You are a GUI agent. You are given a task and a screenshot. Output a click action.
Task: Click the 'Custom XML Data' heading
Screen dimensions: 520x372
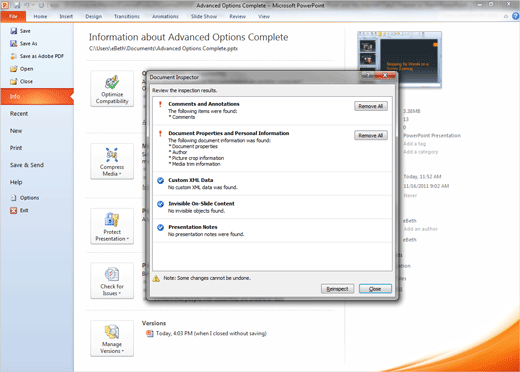coord(191,180)
